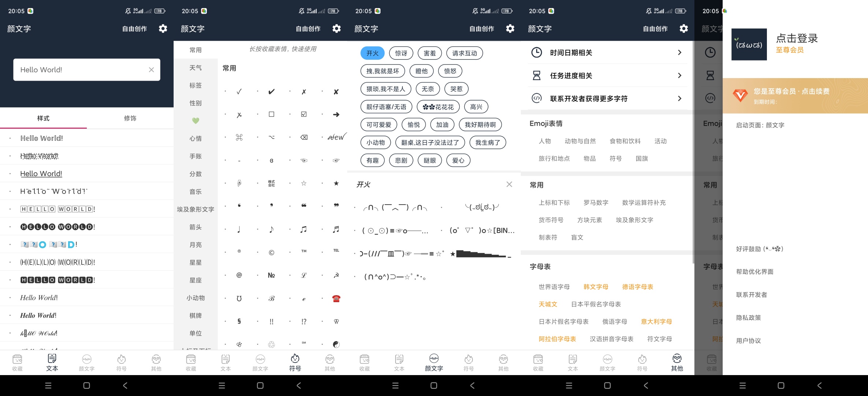Select the 天气 category in sidebar
Screen dimensions: 868x396
pos(196,67)
